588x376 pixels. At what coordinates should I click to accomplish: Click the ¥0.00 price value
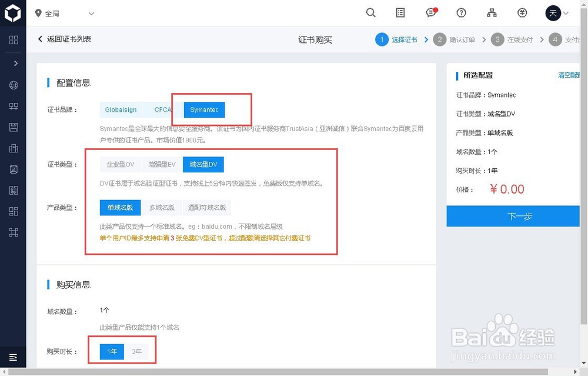tap(507, 189)
